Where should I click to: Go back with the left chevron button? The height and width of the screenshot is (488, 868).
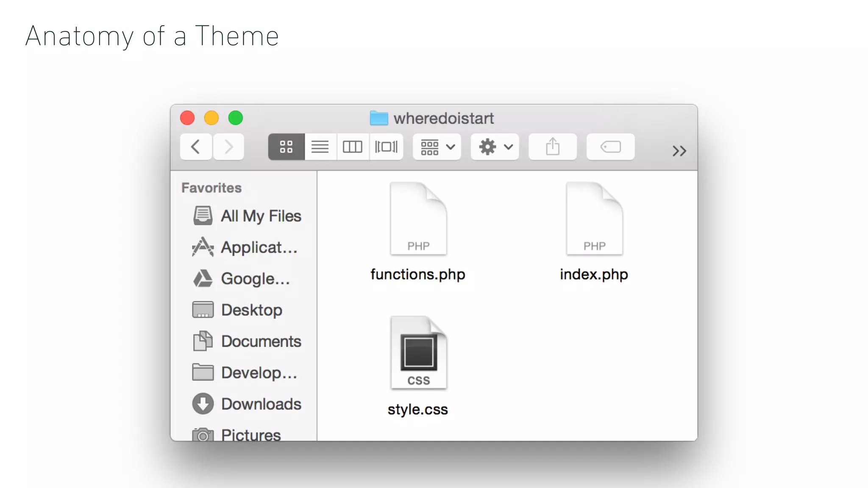coord(196,147)
